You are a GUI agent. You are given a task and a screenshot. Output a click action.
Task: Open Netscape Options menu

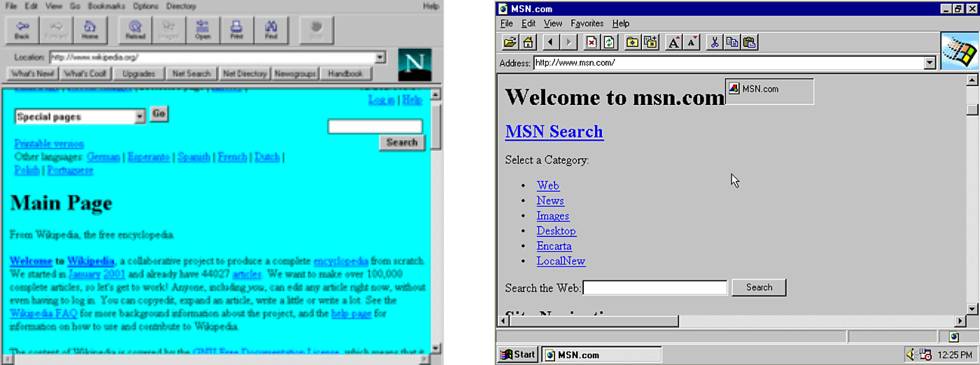146,6
